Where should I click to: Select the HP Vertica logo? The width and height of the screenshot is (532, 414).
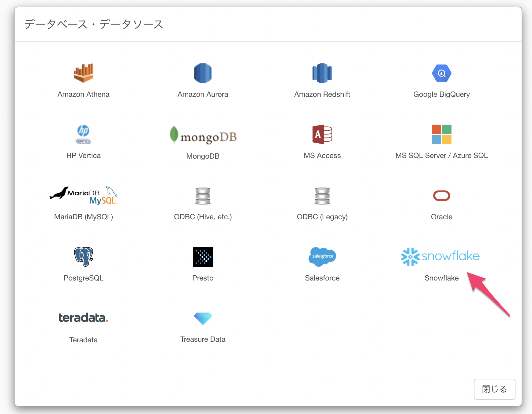pyautogui.click(x=84, y=134)
